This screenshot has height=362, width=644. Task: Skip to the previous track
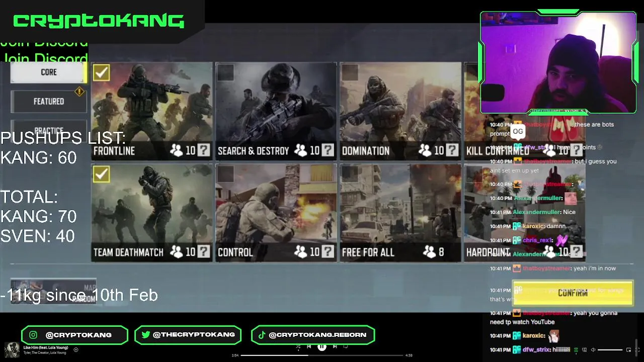[309, 346]
